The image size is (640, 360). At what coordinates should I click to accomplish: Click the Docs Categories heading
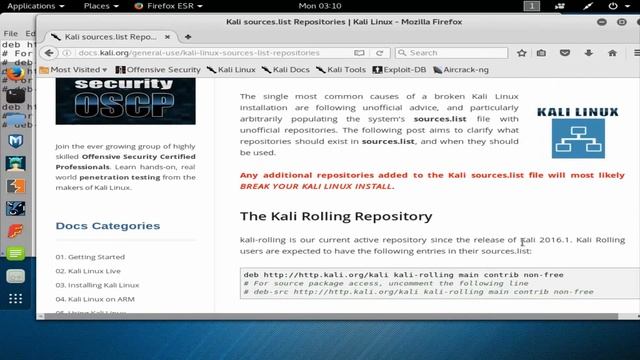coord(108,226)
